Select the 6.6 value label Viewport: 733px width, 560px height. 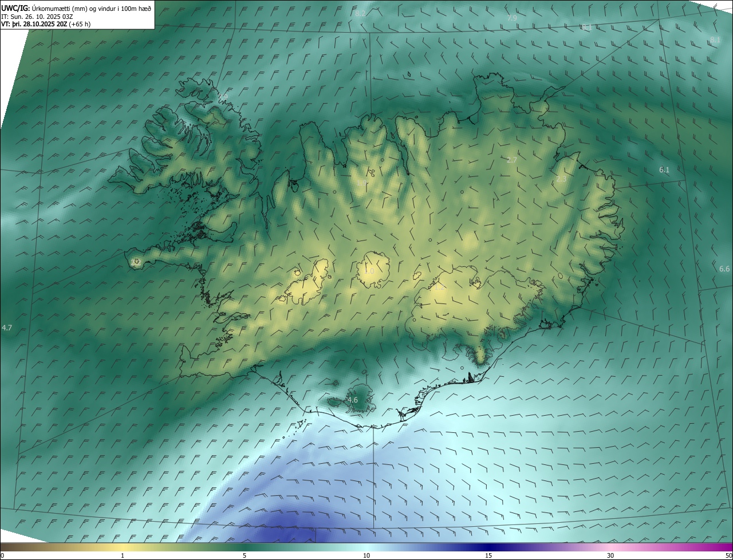tap(724, 269)
